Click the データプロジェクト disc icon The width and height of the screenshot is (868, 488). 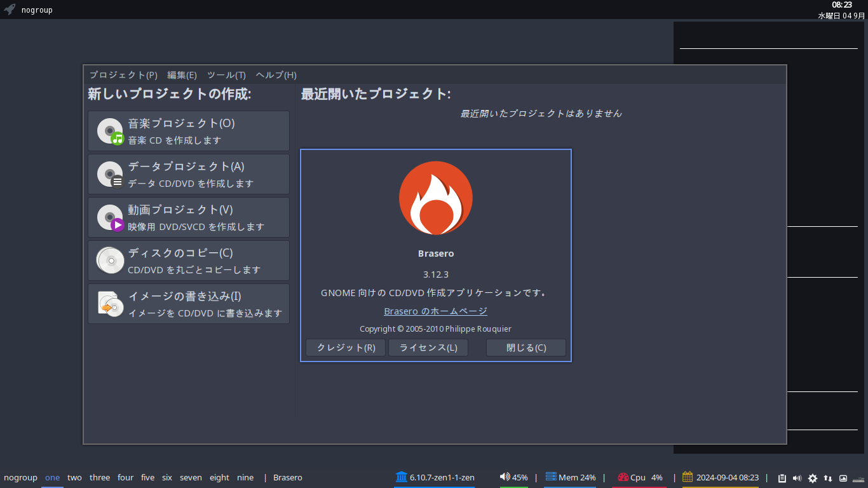110,174
